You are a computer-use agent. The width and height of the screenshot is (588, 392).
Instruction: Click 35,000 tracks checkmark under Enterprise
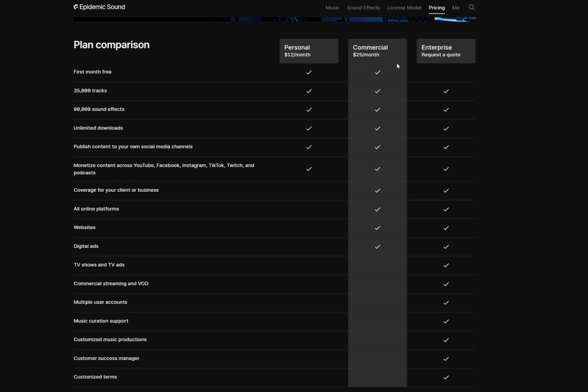click(446, 91)
